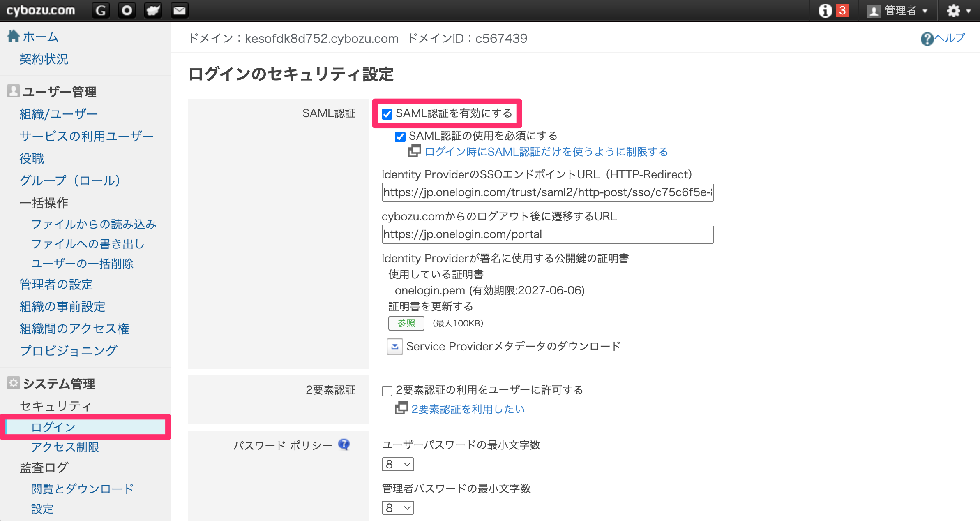Viewport: 980px width, 521px height.
Task: Click the new-window icon beside 2要素認証を利用したい
Action: tap(401, 408)
